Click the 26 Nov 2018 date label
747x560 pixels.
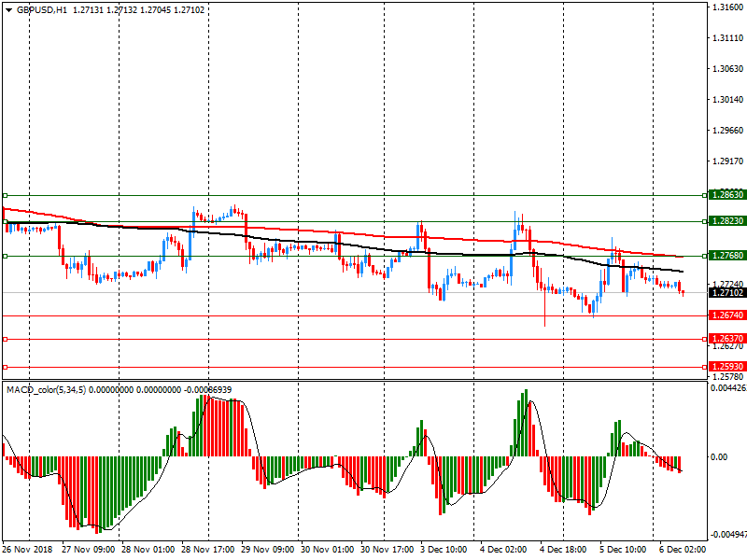(x=28, y=550)
